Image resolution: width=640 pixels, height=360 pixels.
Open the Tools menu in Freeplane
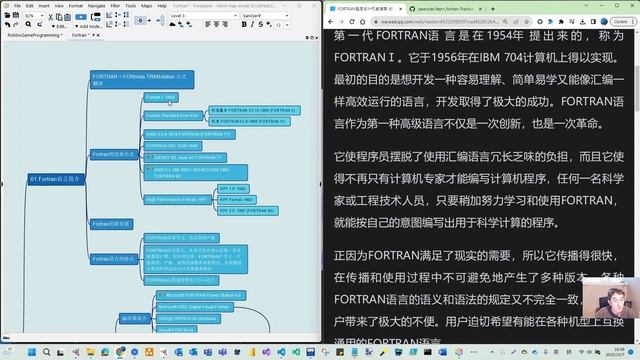[x=131, y=6]
